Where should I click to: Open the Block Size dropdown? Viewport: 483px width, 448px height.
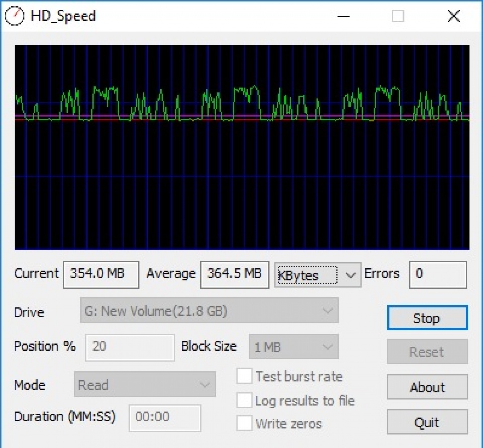pyautogui.click(x=293, y=347)
